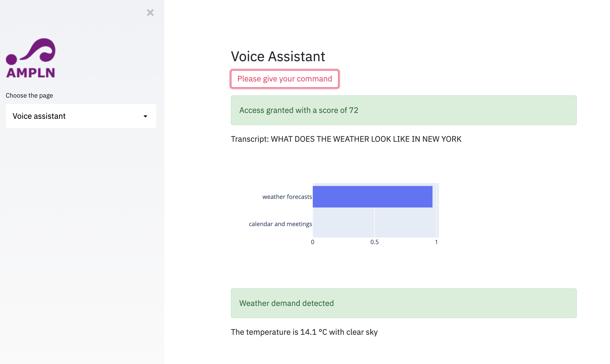Click the 0.5 tick on the chart axis
Screen dimensions: 610x364
[374, 242]
